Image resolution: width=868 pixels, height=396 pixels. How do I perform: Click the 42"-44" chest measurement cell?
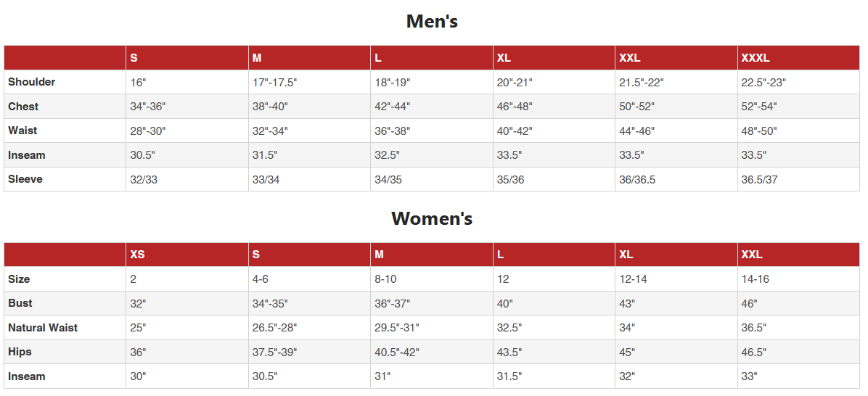(x=393, y=107)
